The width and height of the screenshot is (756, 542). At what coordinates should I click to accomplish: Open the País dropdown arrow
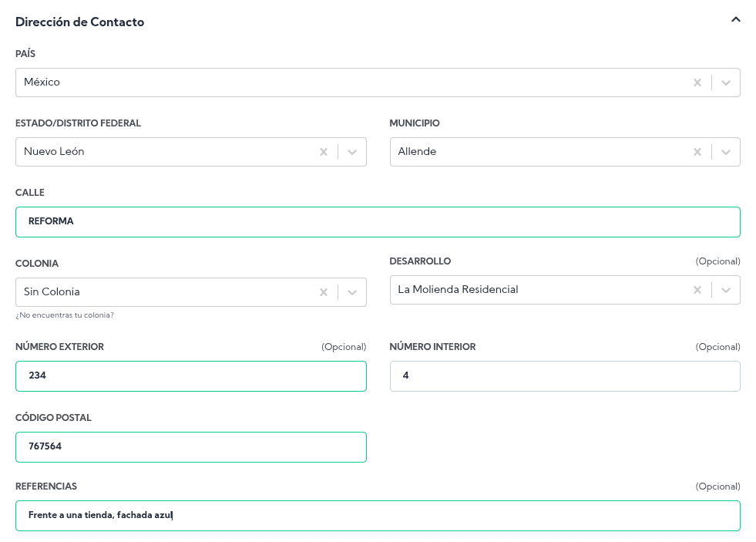(726, 82)
